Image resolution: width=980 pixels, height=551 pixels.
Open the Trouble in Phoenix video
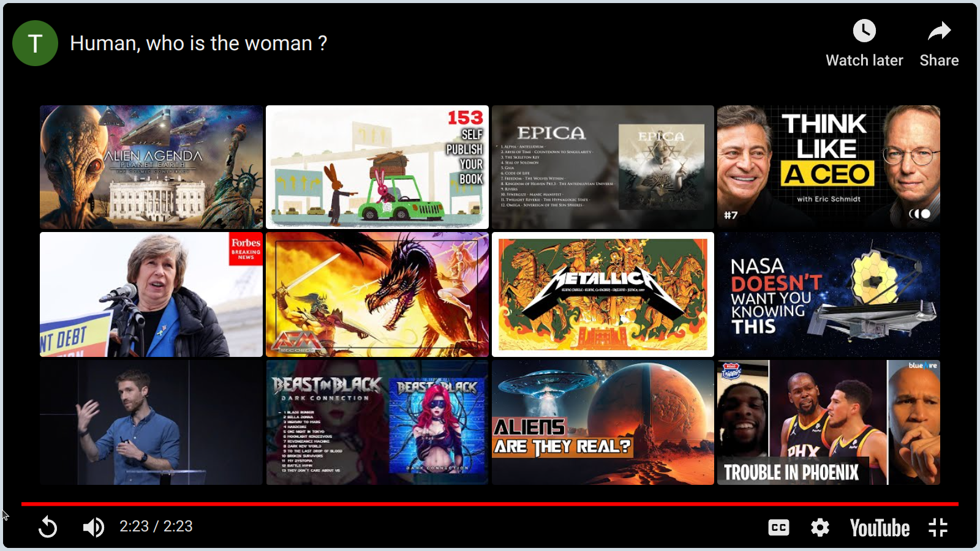coord(829,422)
